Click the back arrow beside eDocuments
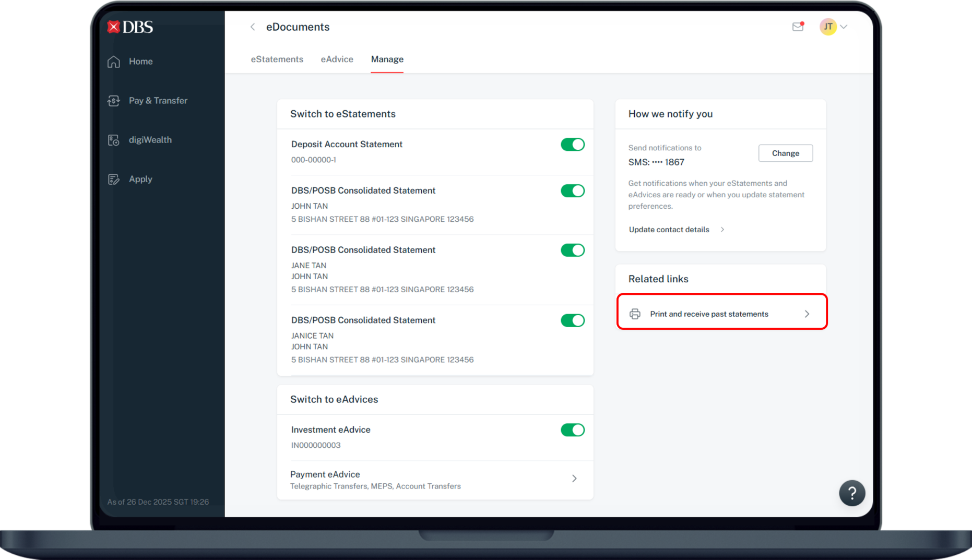The height and width of the screenshot is (560, 972). point(253,27)
